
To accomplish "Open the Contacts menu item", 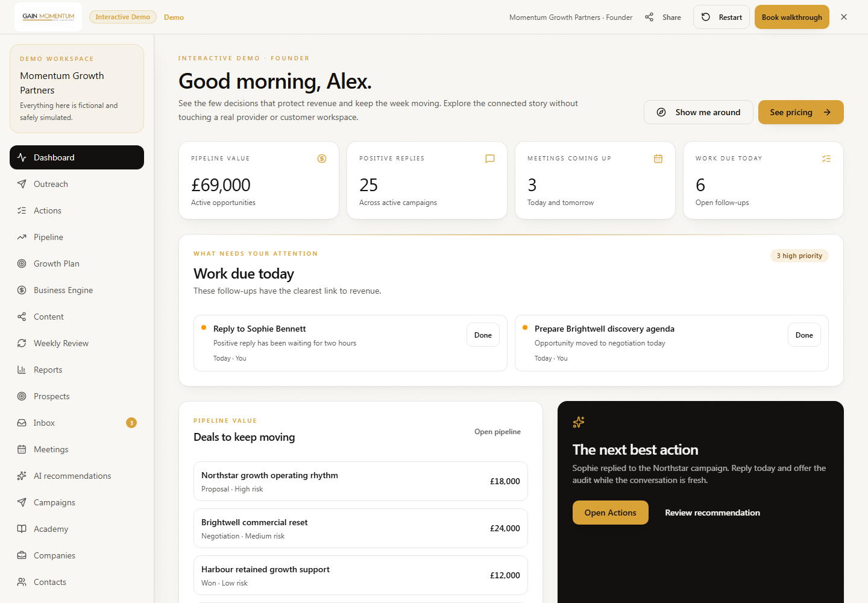I will (x=77, y=582).
